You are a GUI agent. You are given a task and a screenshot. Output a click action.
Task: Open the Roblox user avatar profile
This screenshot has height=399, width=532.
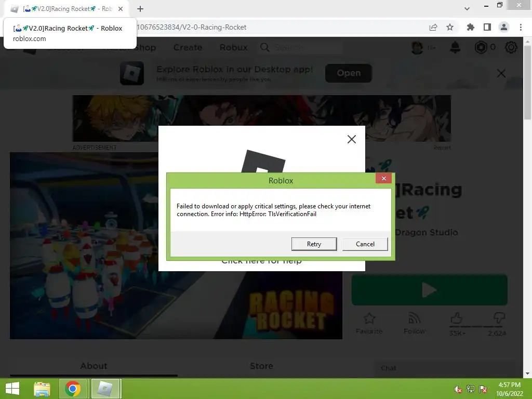coord(417,47)
